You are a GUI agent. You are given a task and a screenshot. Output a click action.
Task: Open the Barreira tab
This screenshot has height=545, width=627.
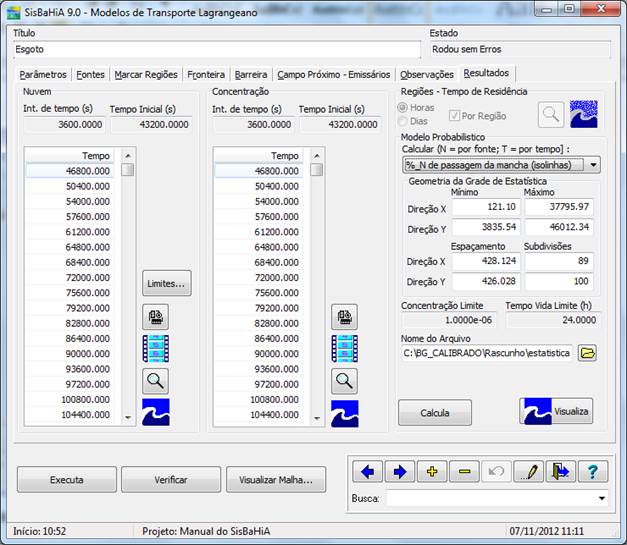coord(251,75)
